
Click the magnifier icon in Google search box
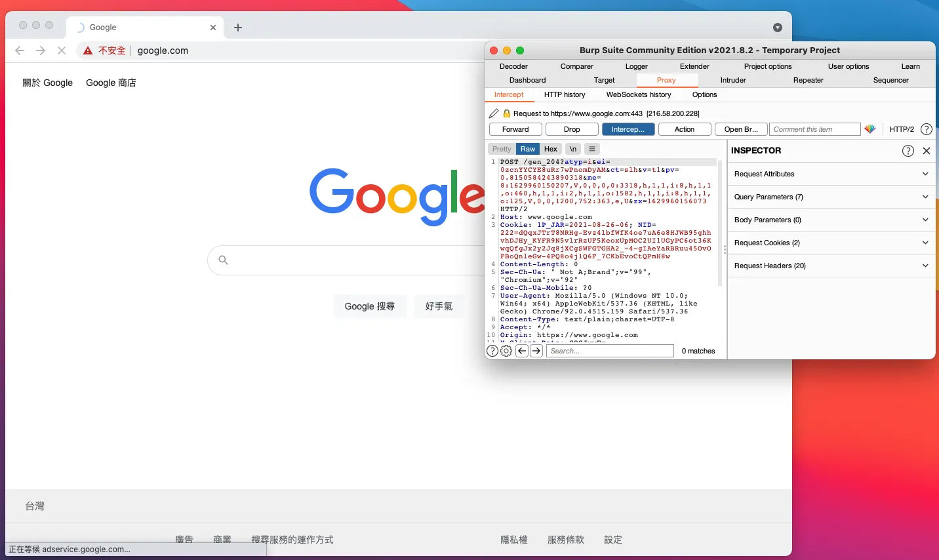click(224, 260)
